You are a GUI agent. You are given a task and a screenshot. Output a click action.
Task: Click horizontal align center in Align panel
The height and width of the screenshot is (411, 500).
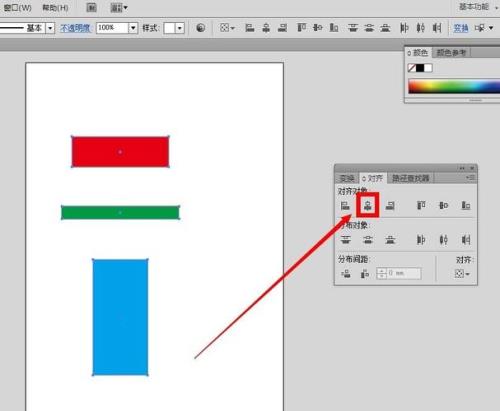[368, 205]
